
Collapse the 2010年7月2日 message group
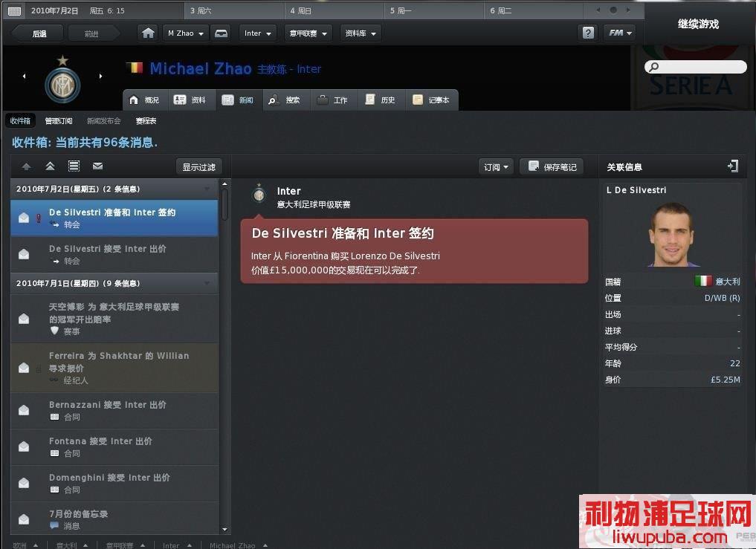click(208, 189)
